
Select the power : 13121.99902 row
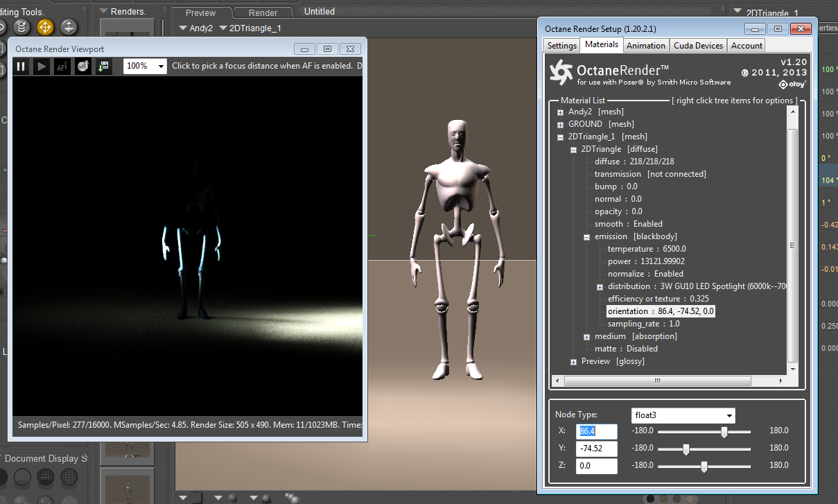pos(646,261)
